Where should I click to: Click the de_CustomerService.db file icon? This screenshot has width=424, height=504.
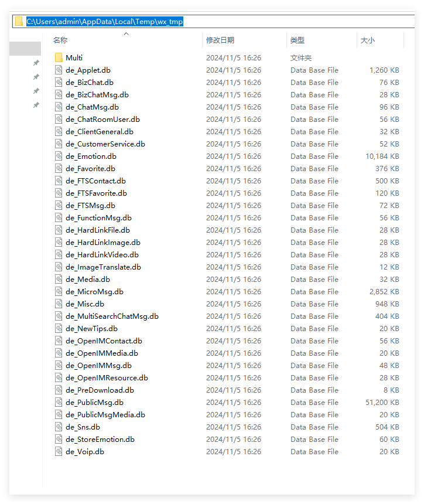(59, 144)
